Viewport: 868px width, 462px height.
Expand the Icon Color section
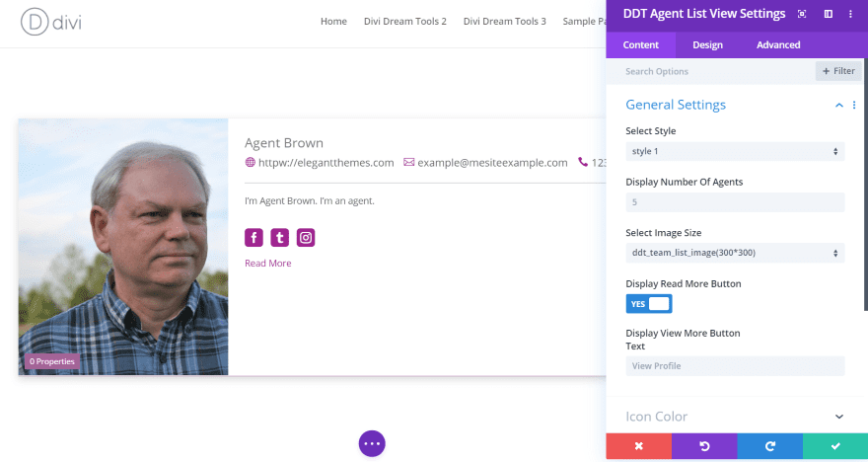(737, 416)
